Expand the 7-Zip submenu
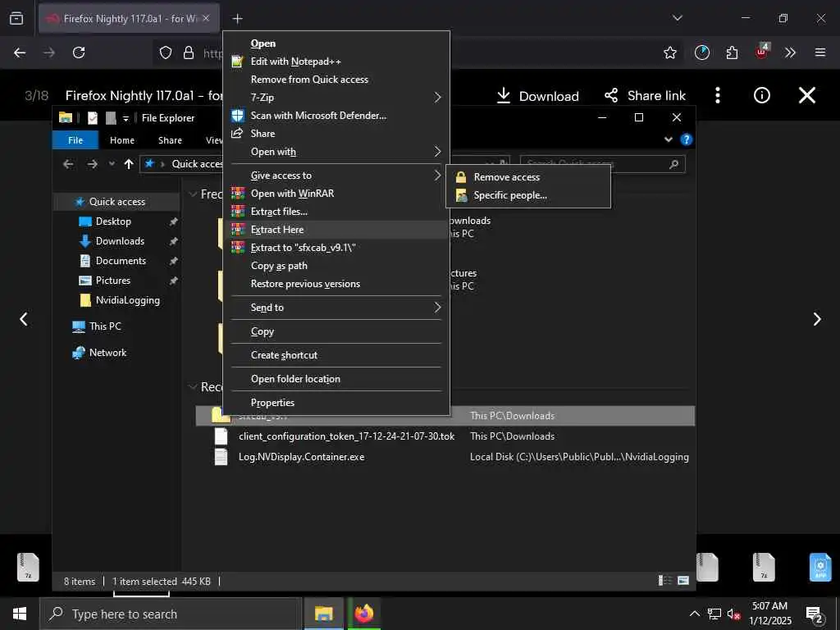 336,98
